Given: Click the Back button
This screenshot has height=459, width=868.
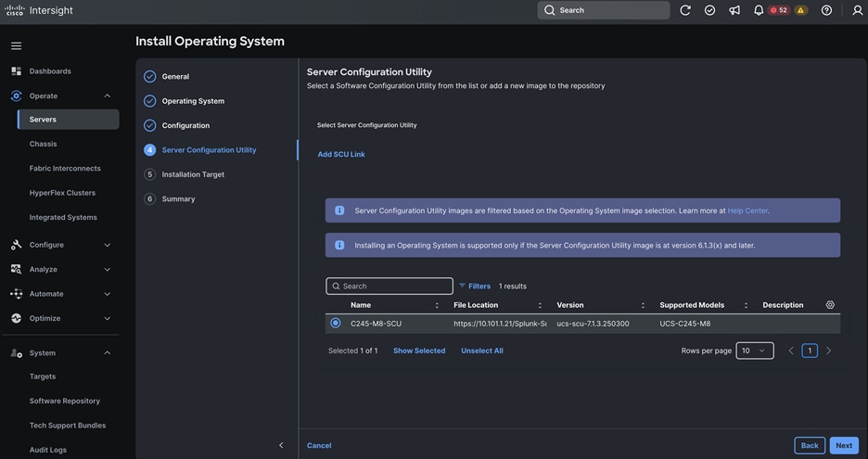Looking at the screenshot, I should pyautogui.click(x=810, y=445).
